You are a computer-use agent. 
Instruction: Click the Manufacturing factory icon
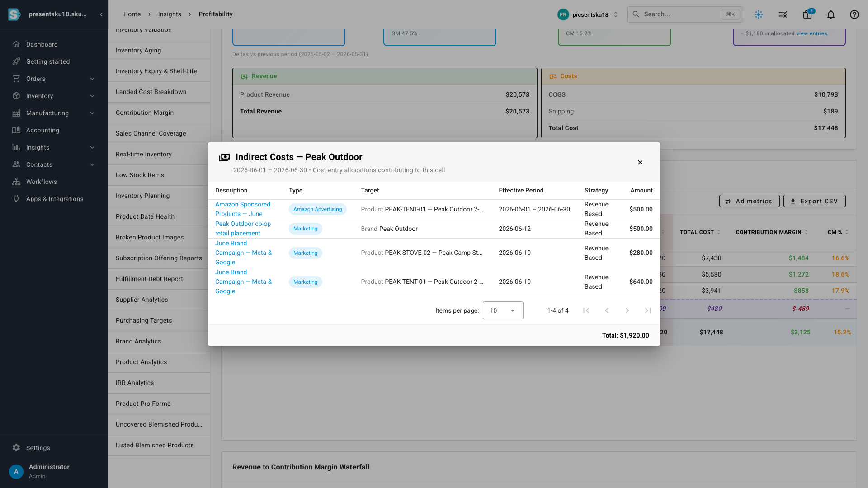pyautogui.click(x=16, y=113)
